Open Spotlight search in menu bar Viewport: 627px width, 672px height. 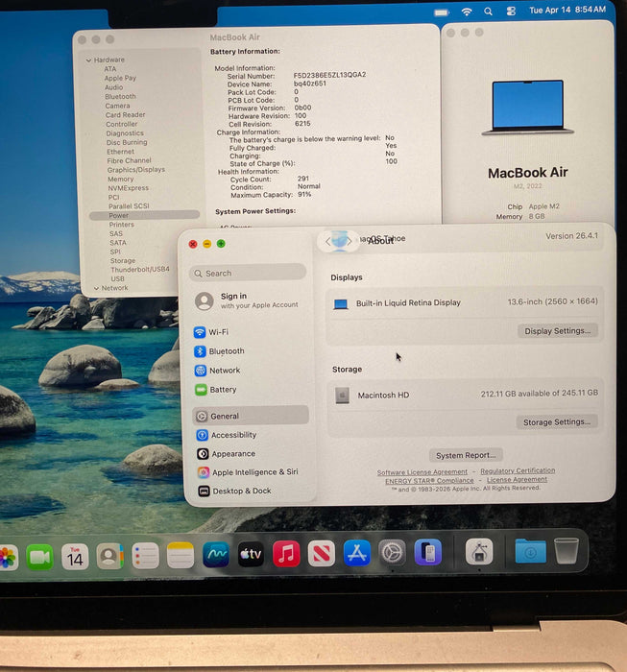click(488, 12)
